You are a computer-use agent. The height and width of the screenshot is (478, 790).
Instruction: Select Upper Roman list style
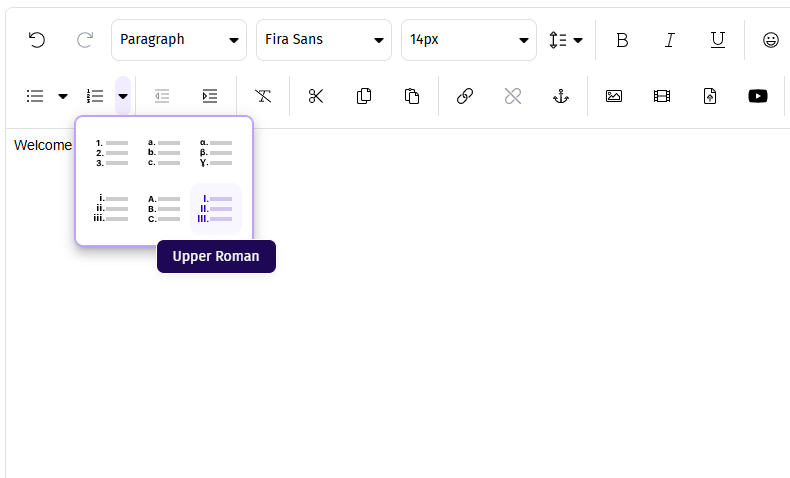coord(216,208)
